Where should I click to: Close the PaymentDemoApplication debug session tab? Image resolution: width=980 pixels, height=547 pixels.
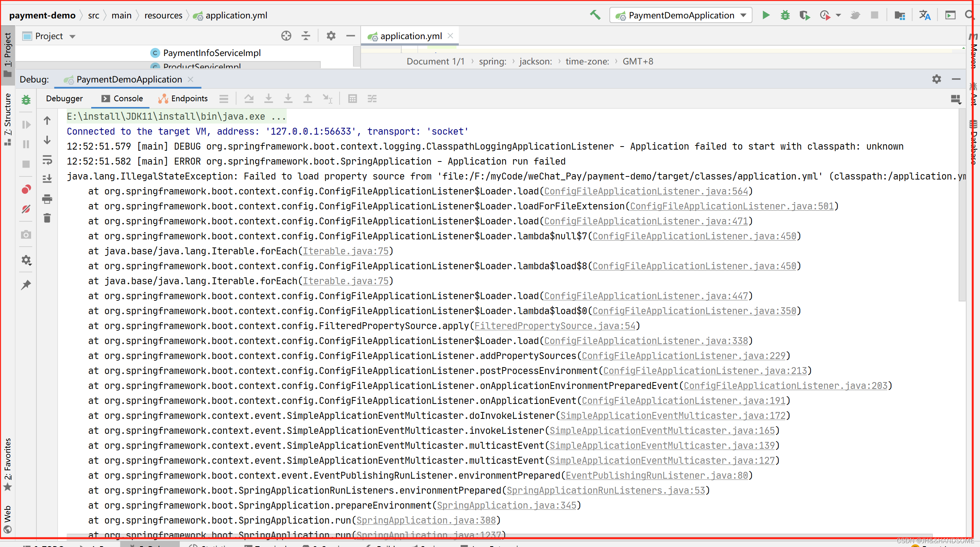pos(190,79)
